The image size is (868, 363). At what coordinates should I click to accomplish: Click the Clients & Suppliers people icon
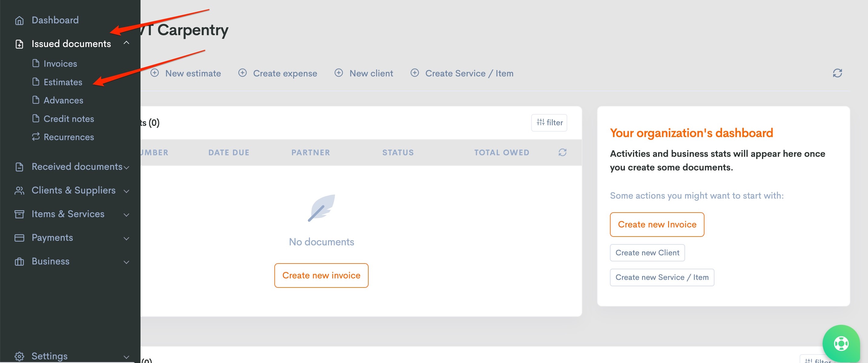(x=19, y=191)
